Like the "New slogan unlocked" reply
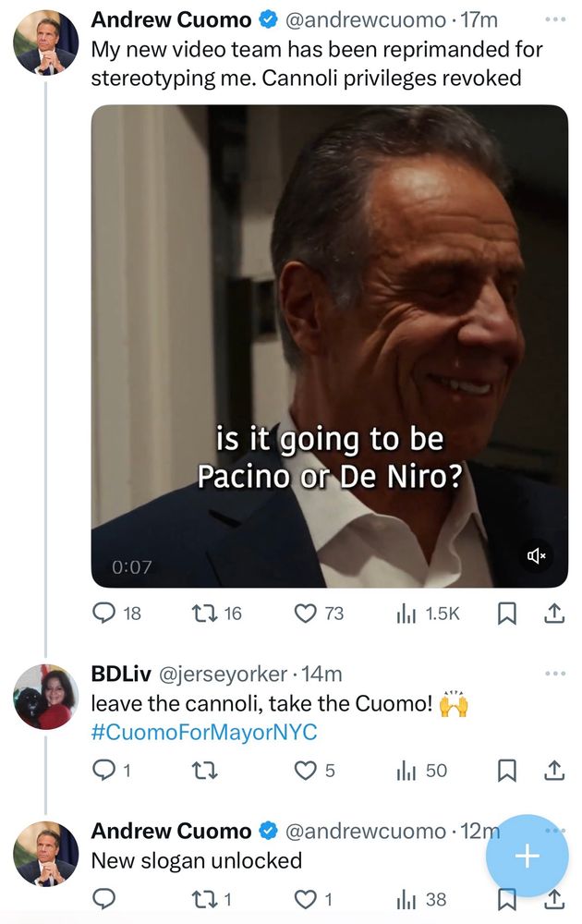 305,898
